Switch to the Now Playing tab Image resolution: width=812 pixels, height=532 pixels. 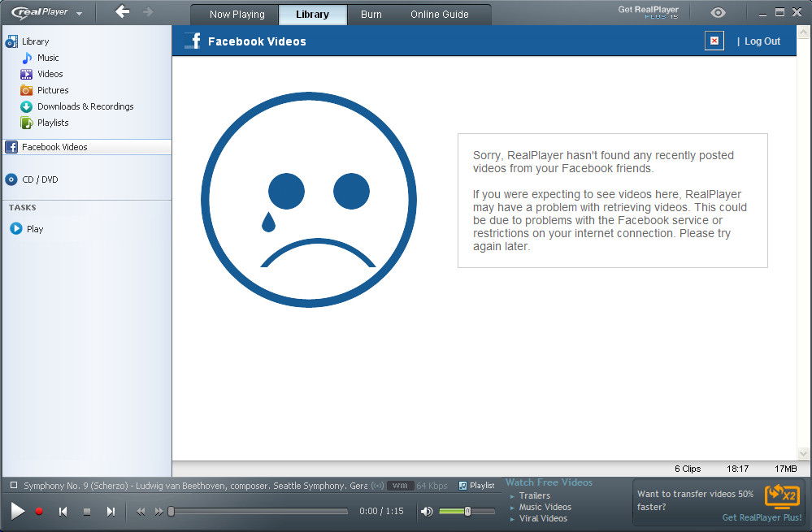click(x=237, y=15)
